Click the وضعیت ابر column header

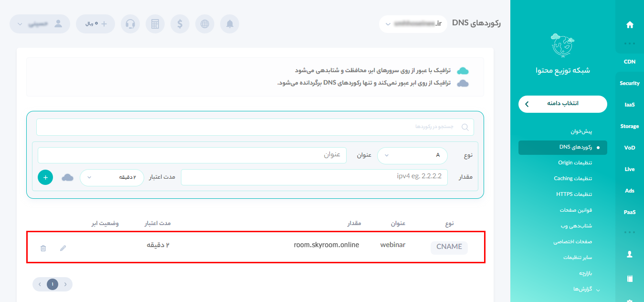click(x=105, y=223)
